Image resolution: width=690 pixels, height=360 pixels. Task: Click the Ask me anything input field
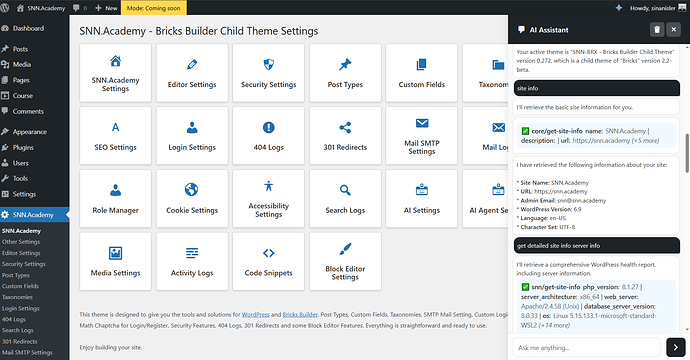tap(587, 347)
